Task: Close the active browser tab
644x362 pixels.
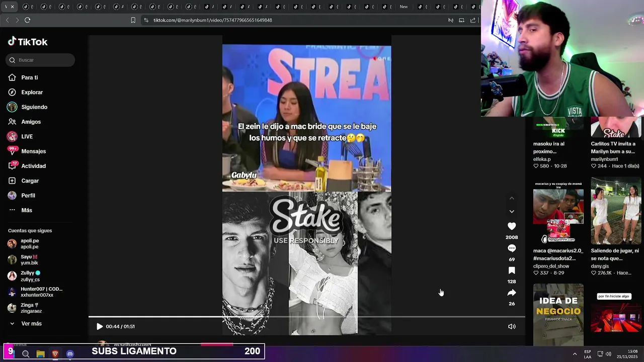Action: [12, 7]
